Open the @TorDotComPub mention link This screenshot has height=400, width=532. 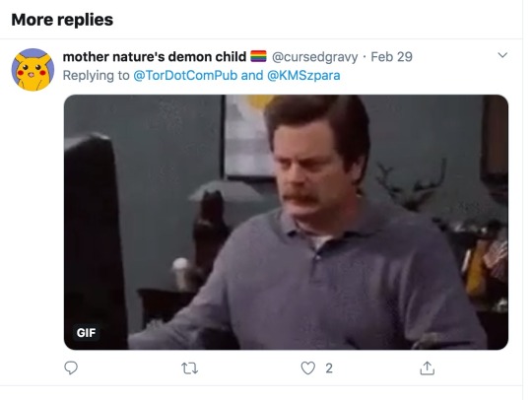click(185, 75)
